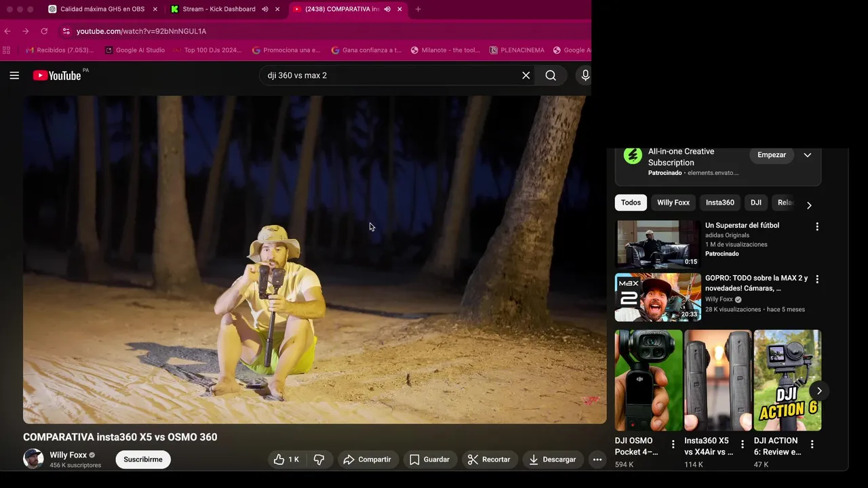Click the video title COMPARATIVA insta360 X5 vs OSMO 360
Screen dimensions: 868x488
coord(120,437)
